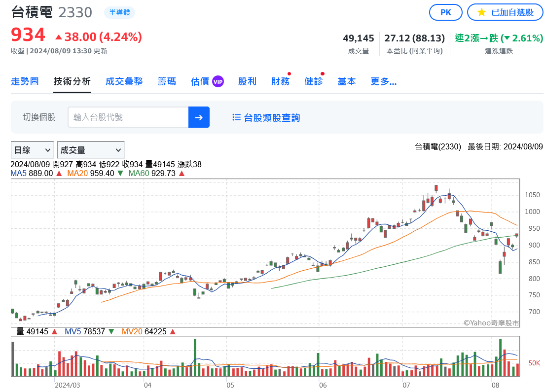
Task: Click the 台積電 stock name heading
Action: pyautogui.click(x=32, y=12)
